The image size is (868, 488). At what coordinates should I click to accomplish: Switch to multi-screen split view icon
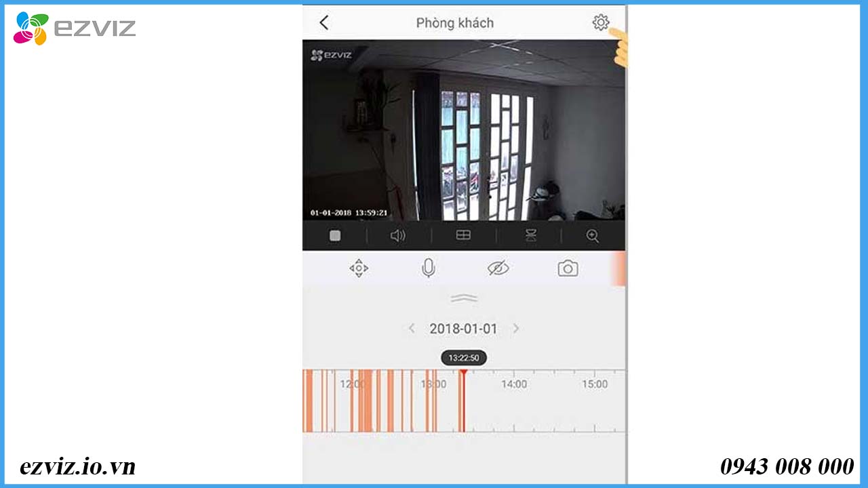point(463,235)
